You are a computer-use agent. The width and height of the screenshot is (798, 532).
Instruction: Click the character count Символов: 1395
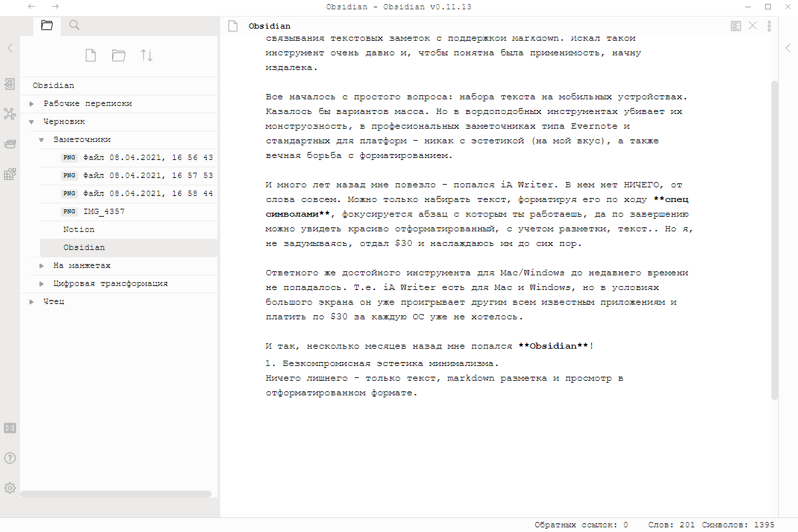[x=738, y=525]
